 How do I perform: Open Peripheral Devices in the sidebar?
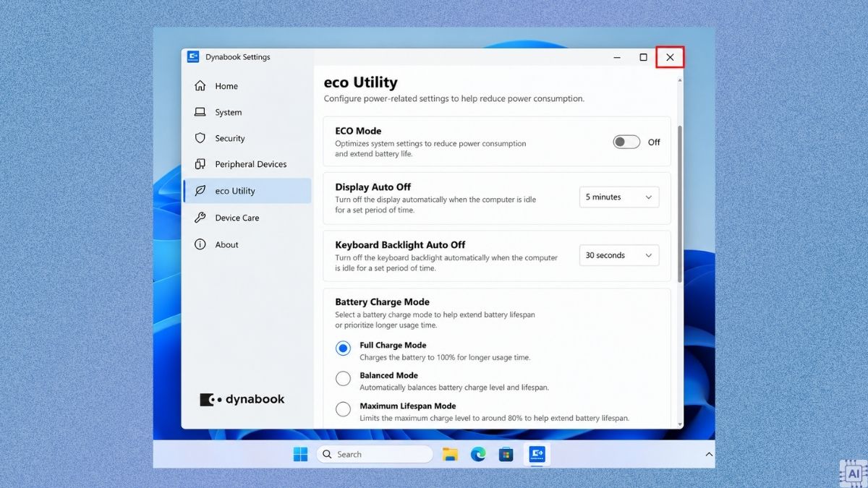tap(247, 164)
